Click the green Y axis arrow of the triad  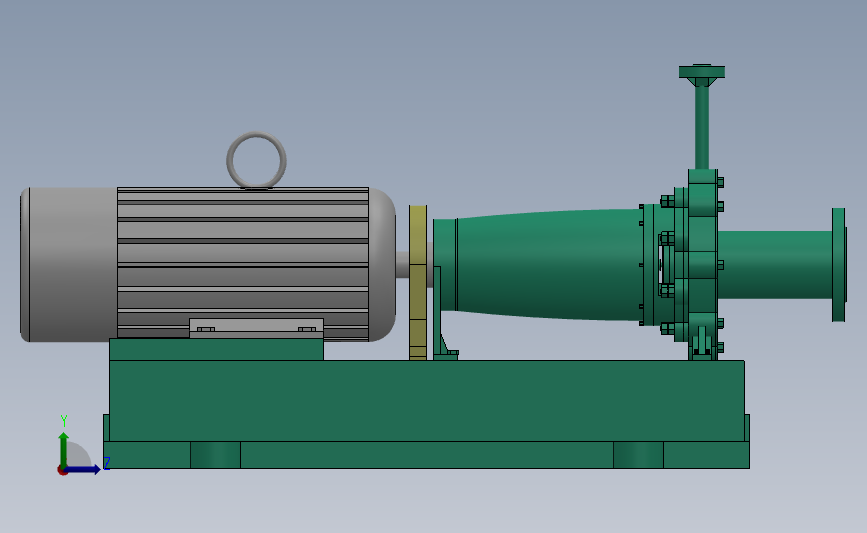click(x=64, y=449)
